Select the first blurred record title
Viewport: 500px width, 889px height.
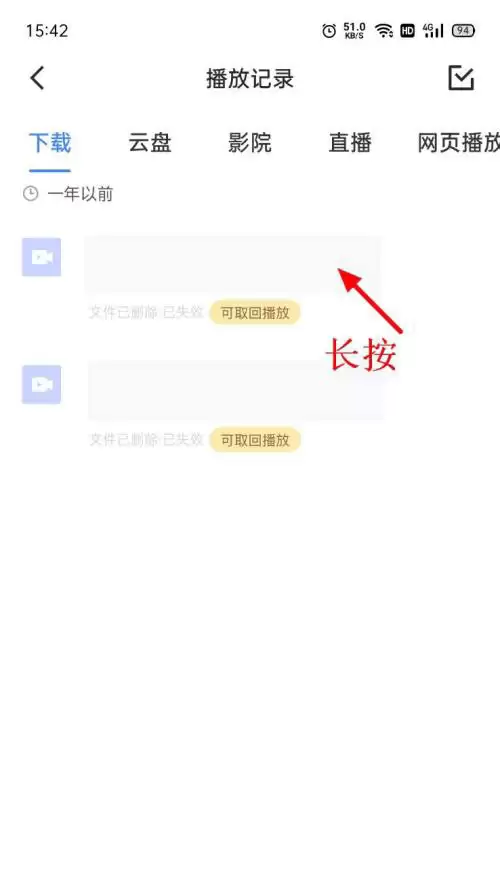click(x=233, y=265)
